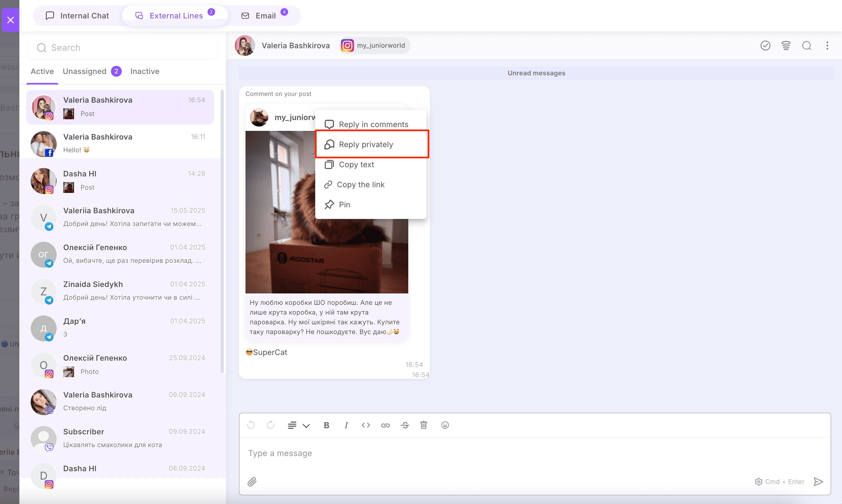Toggle italic formatting in message editor
842x504 pixels.
pyautogui.click(x=346, y=425)
